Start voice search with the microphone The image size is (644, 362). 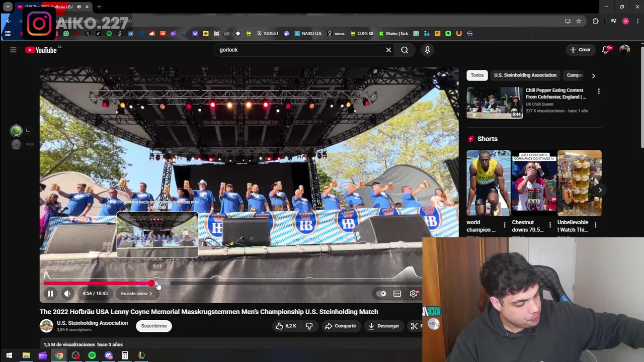tap(427, 50)
